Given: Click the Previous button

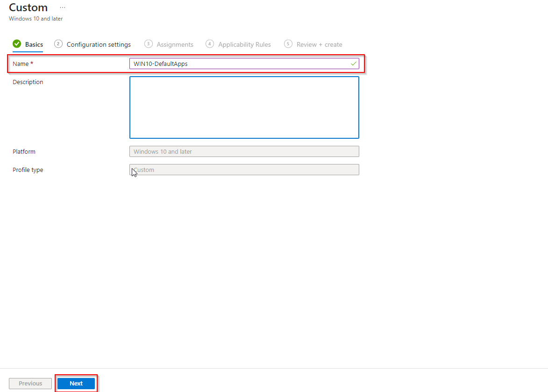Looking at the screenshot, I should [x=30, y=383].
